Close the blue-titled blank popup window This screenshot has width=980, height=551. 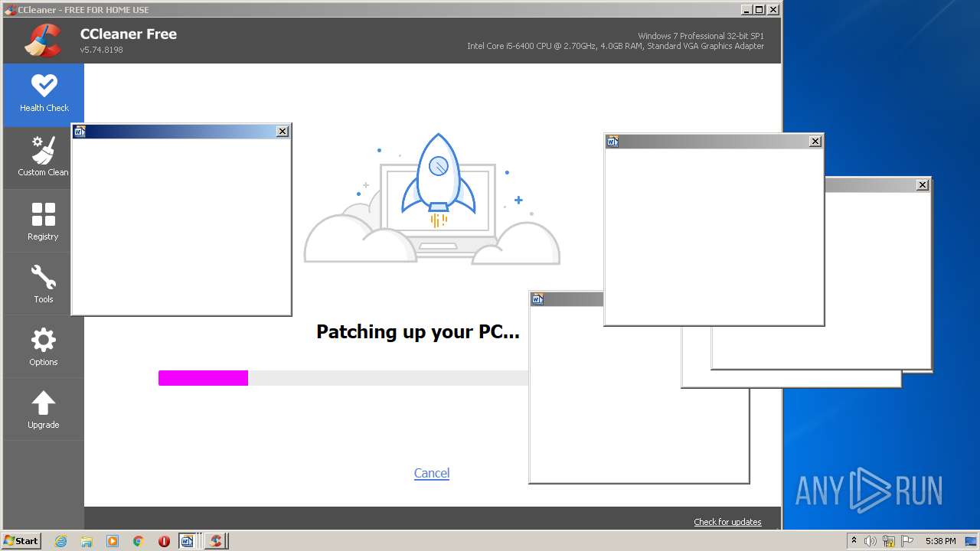[x=283, y=132]
